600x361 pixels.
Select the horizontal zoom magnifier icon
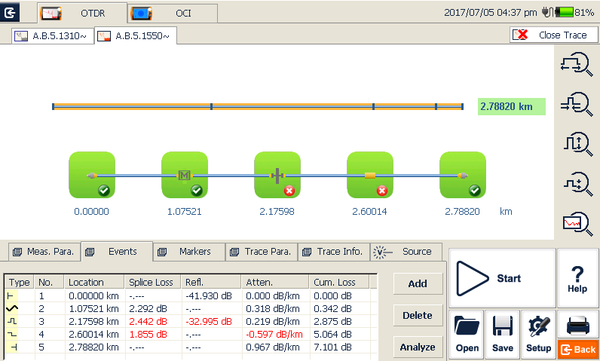pos(577,64)
